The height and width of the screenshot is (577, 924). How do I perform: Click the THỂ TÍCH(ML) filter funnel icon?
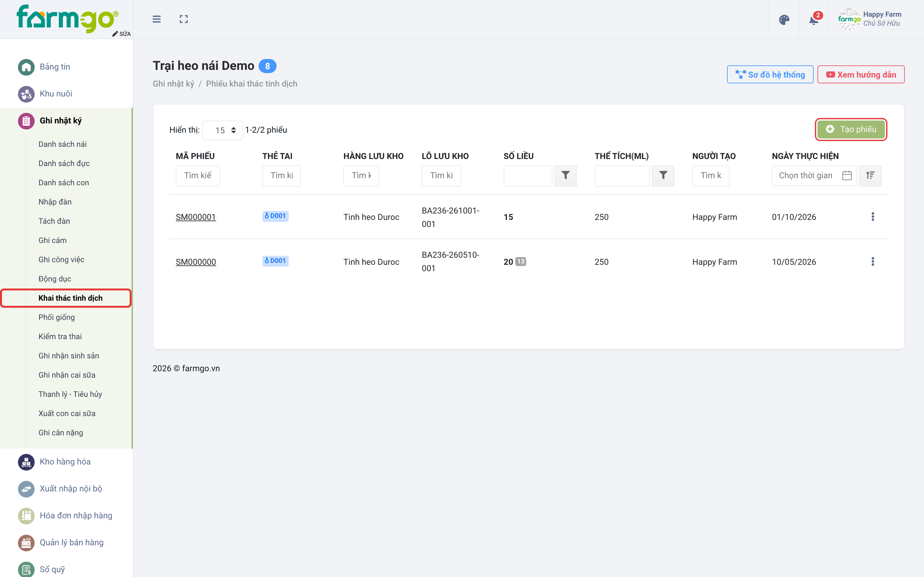663,176
